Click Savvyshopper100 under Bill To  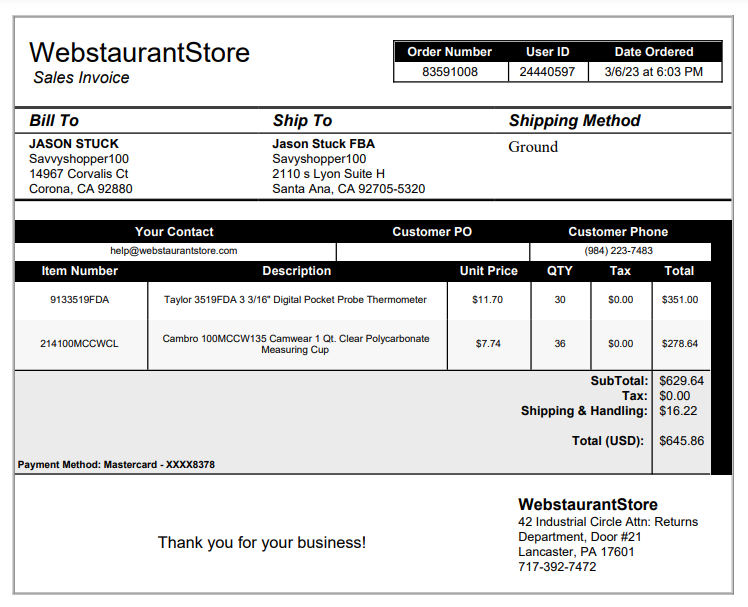tap(79, 159)
